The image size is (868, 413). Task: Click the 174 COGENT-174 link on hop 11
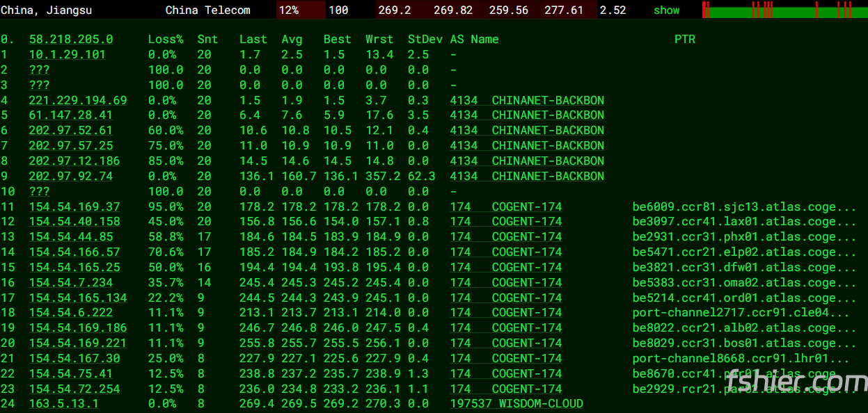[x=505, y=207]
